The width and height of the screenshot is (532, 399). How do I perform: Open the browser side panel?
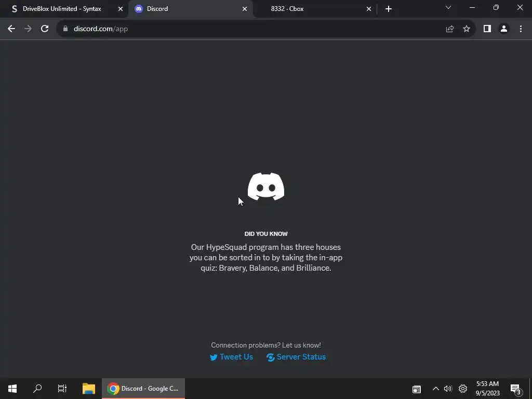coord(487,29)
